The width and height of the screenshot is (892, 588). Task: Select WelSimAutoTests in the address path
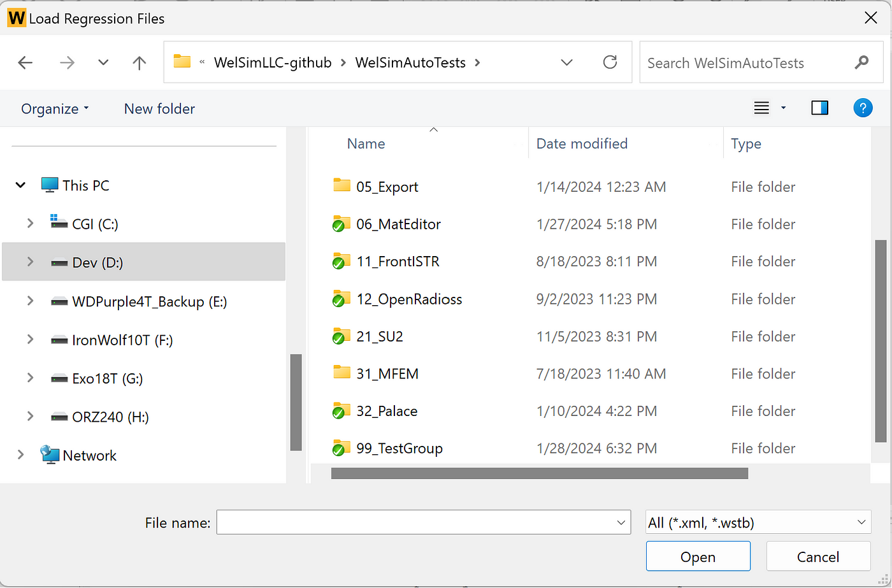(410, 62)
